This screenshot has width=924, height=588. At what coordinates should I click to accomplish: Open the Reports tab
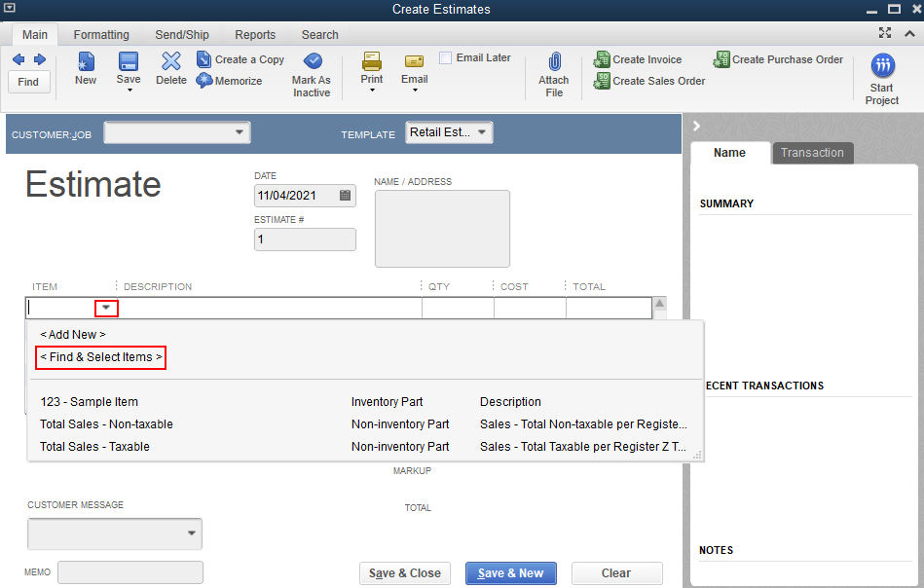255,35
